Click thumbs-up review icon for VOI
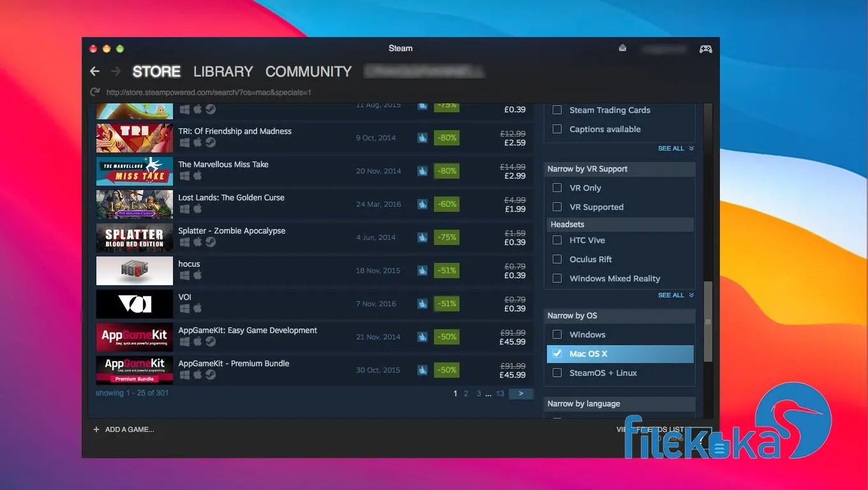868x490 pixels. point(422,304)
